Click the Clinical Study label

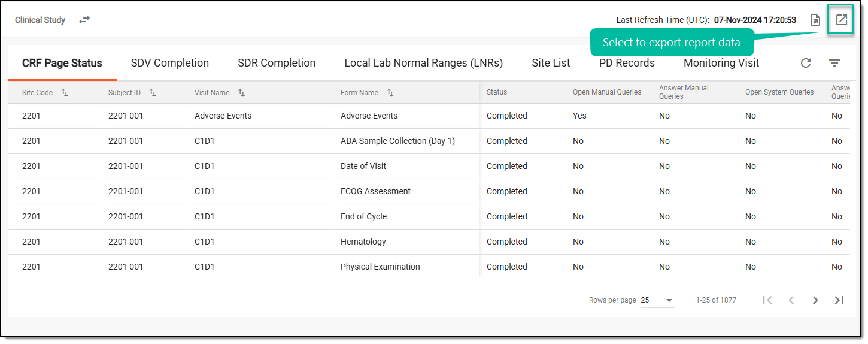[40, 20]
